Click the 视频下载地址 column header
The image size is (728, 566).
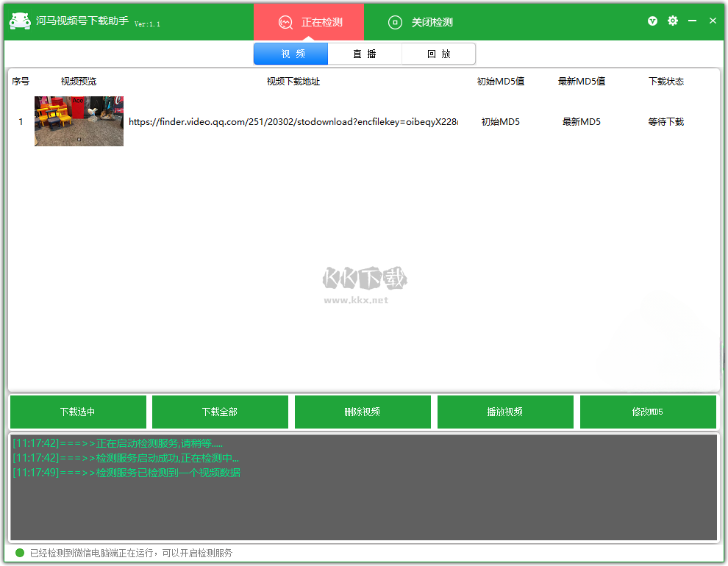[293, 82]
